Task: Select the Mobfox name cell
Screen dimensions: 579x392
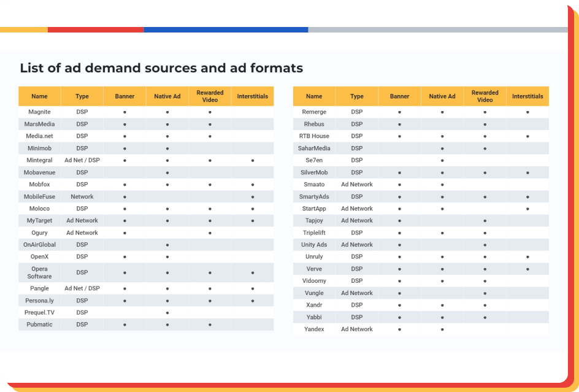Action: 39,185
